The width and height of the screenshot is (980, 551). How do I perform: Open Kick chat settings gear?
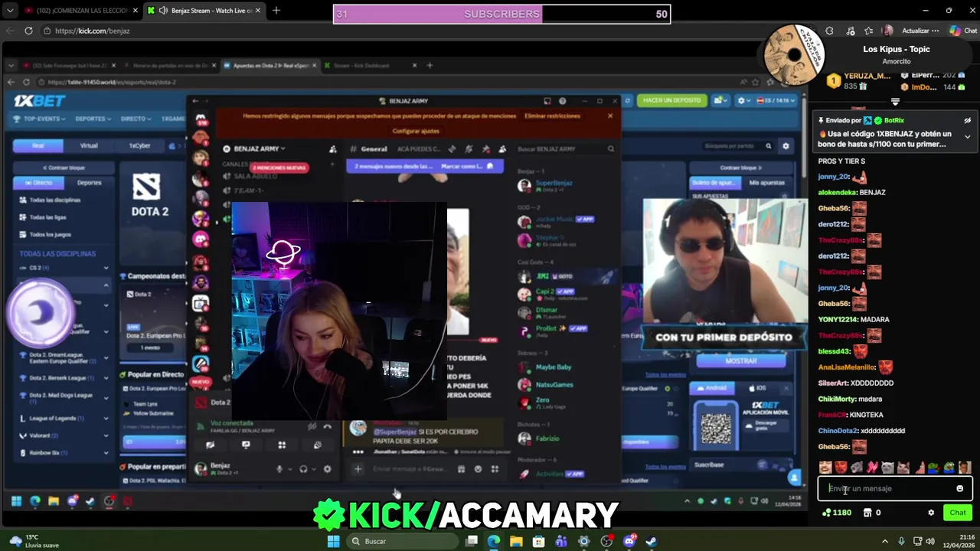(931, 513)
